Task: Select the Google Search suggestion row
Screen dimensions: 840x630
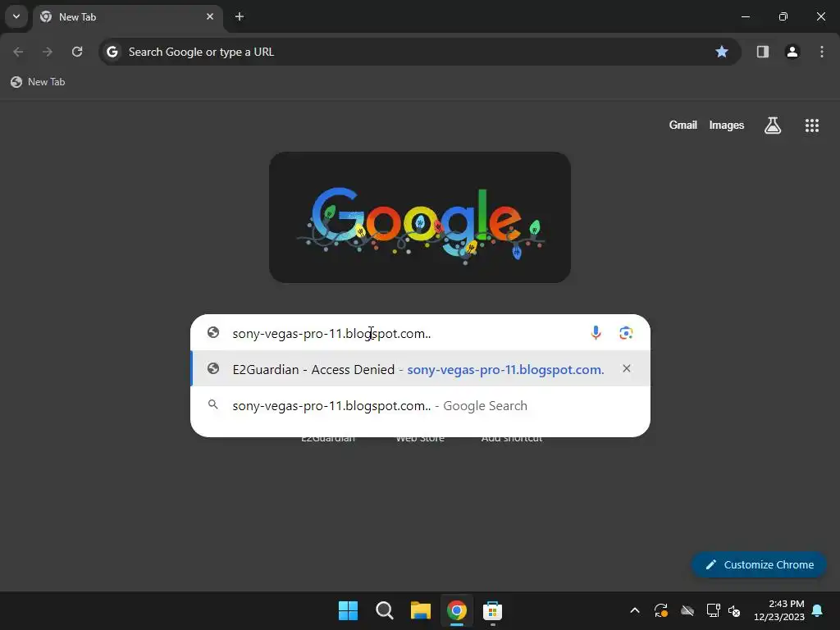Action: point(421,405)
